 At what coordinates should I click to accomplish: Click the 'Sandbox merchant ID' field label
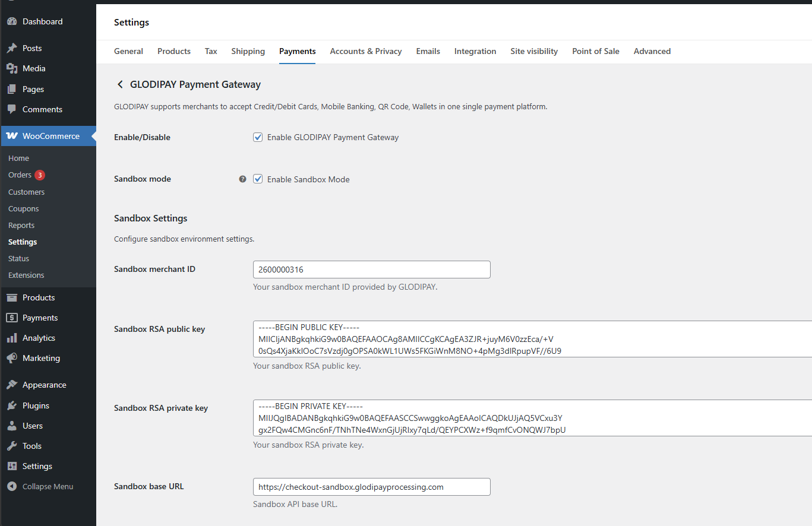click(x=154, y=269)
